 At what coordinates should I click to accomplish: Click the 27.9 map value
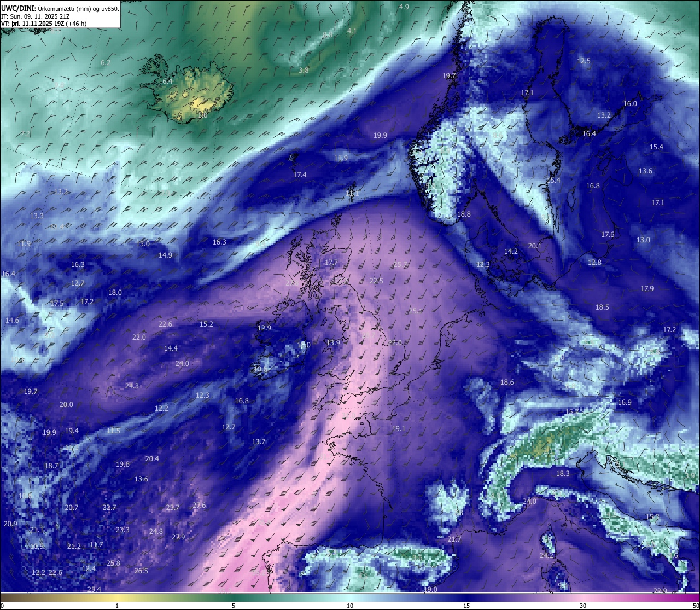[x=178, y=537]
